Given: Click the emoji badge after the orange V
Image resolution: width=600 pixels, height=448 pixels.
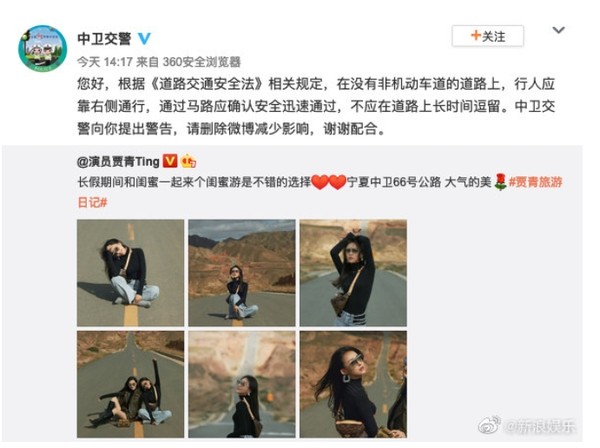Looking at the screenshot, I should [188, 161].
